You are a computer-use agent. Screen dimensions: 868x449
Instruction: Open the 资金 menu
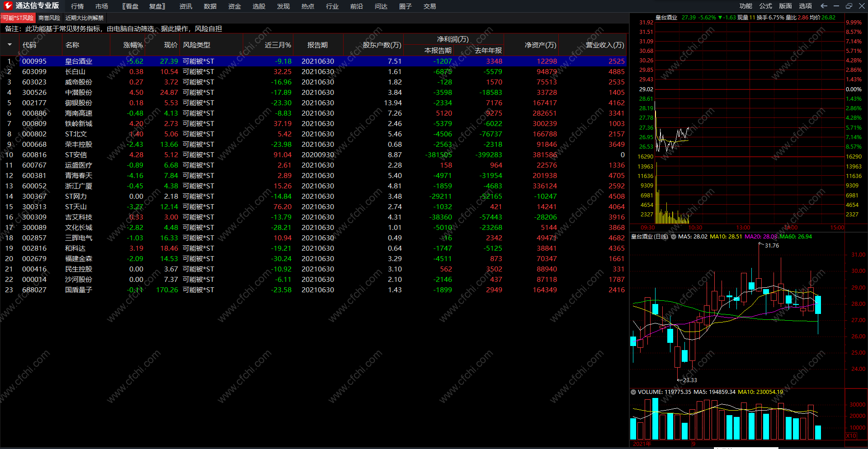(x=235, y=6)
